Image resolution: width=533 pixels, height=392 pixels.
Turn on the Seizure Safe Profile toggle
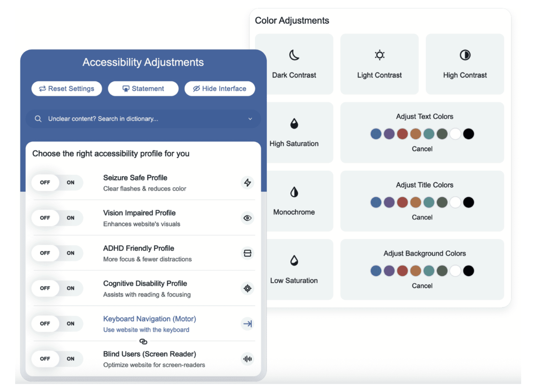click(x=70, y=183)
